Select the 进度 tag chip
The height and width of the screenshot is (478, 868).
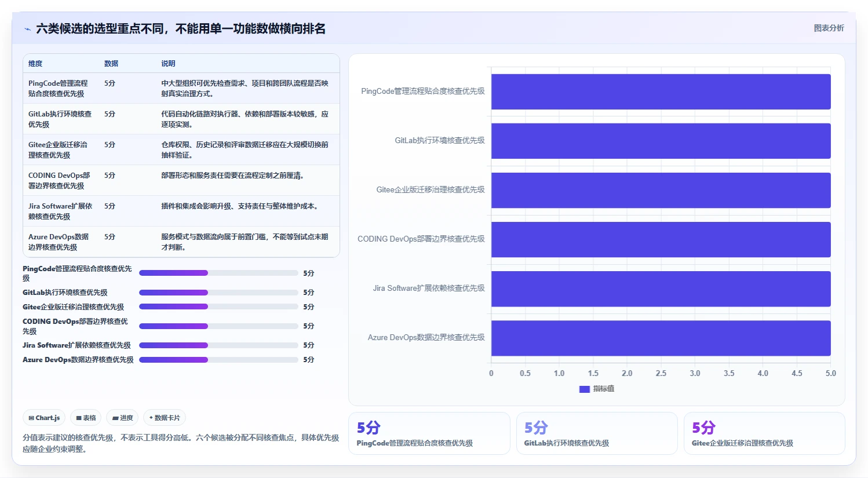click(122, 418)
